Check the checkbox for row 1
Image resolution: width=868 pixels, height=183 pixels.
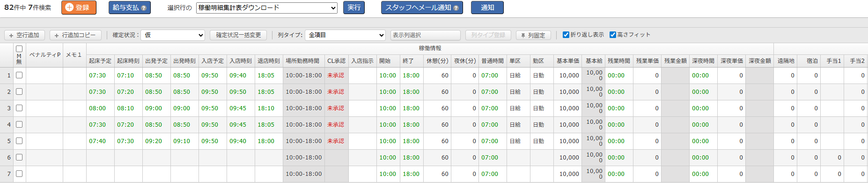(19, 75)
